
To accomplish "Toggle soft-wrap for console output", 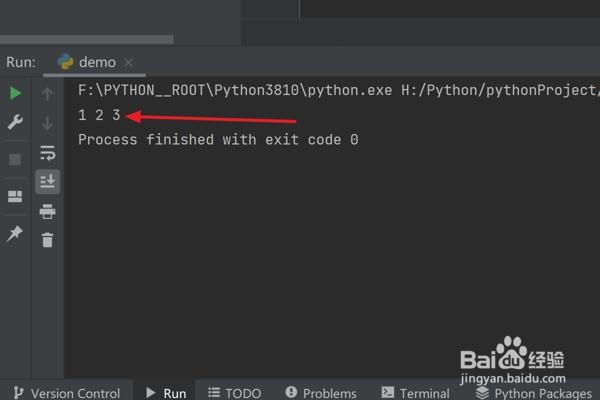I will click(x=47, y=153).
